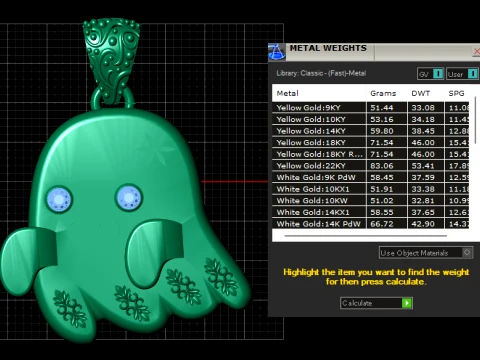Click the Metal column header

point(288,93)
